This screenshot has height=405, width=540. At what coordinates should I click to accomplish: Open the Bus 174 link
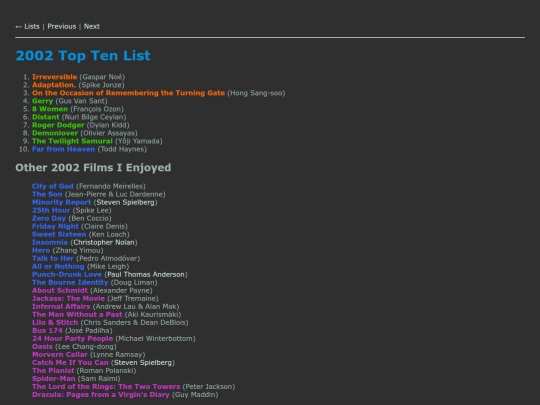pos(47,331)
